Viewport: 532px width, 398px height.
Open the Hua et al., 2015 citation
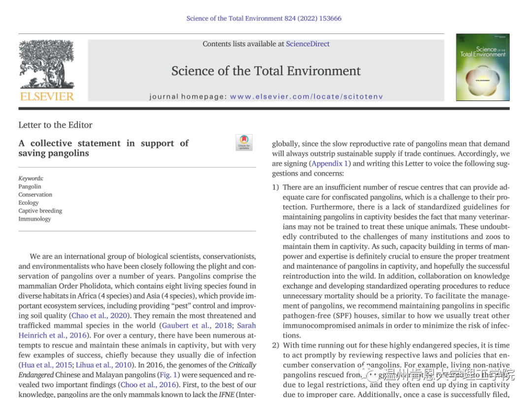46,365
